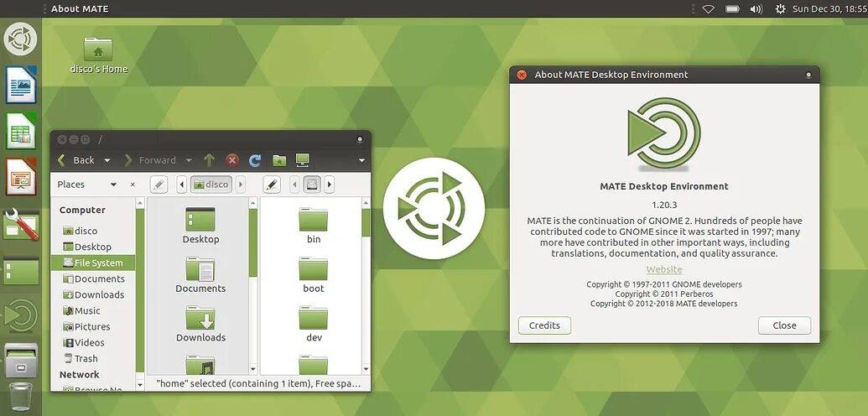Click the path arrow after the disco button
Viewport: 868px width, 416px height.
coord(240,185)
